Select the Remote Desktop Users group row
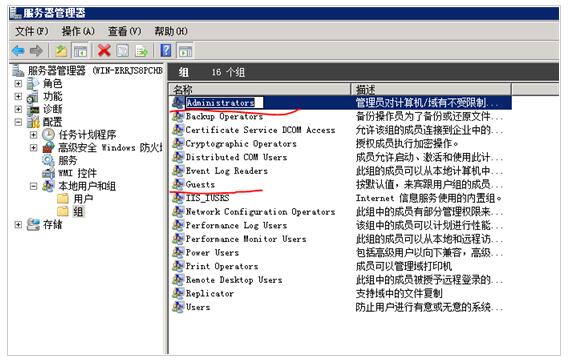This screenshot has height=361, width=570. click(x=340, y=280)
